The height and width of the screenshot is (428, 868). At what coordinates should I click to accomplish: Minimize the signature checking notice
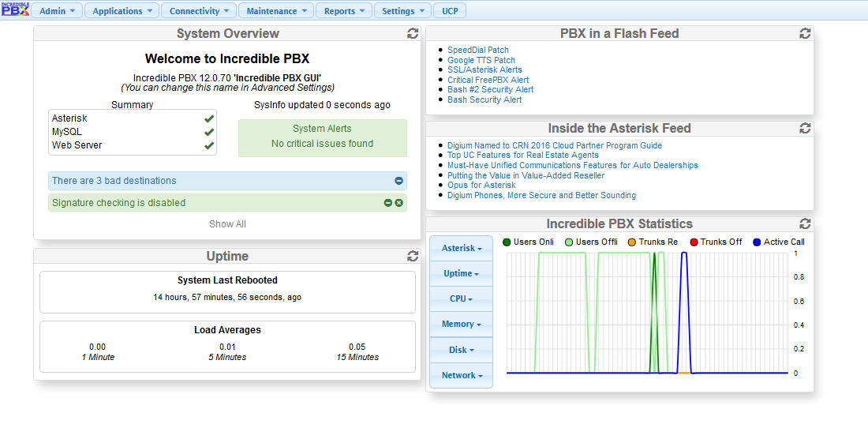tap(388, 203)
